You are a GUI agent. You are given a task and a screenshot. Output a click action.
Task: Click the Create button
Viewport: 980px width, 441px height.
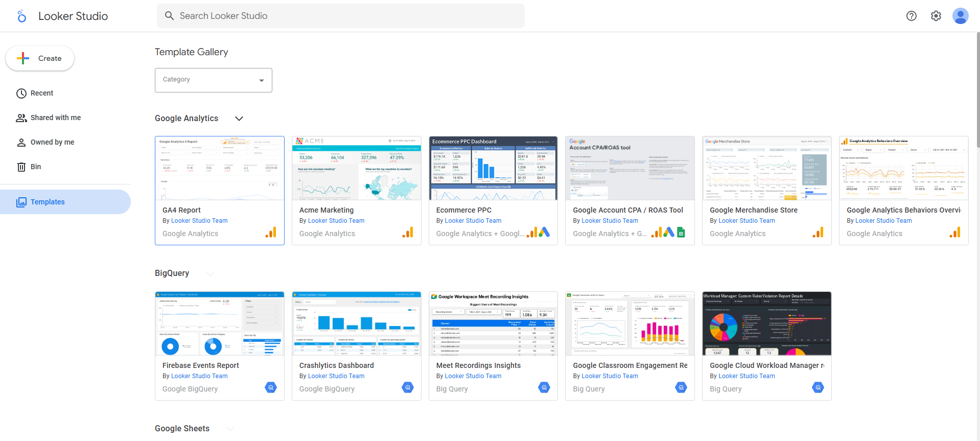[40, 58]
